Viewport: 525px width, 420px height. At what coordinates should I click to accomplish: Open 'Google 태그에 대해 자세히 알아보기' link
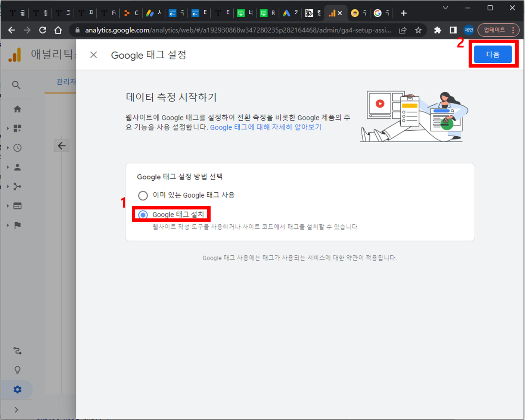click(265, 127)
